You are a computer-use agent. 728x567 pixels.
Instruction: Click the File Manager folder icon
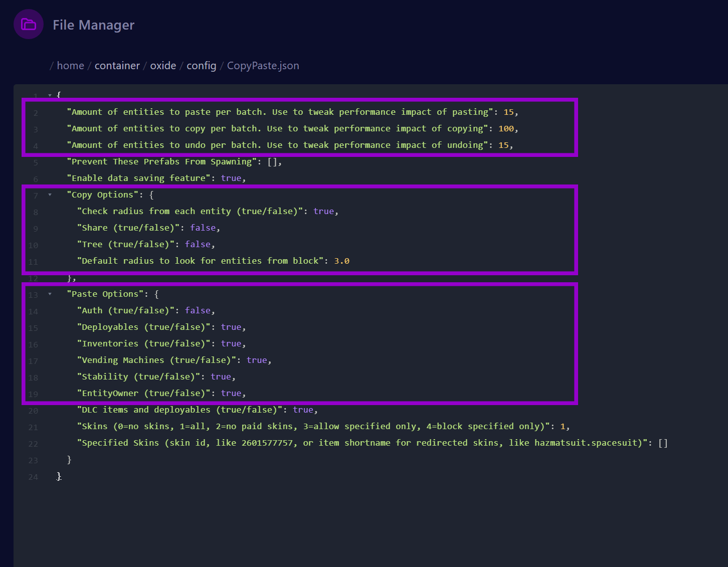(28, 24)
